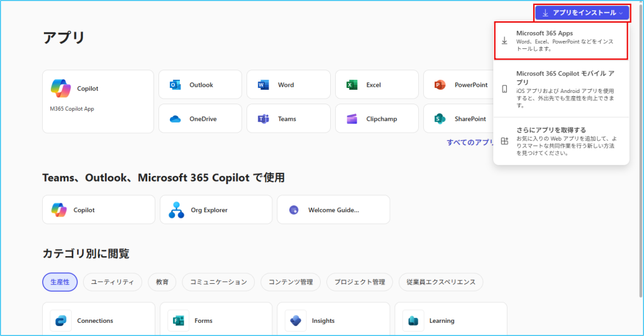Click the M365 Copilot App caption
Viewport: 644px width, 336px height.
(72, 109)
